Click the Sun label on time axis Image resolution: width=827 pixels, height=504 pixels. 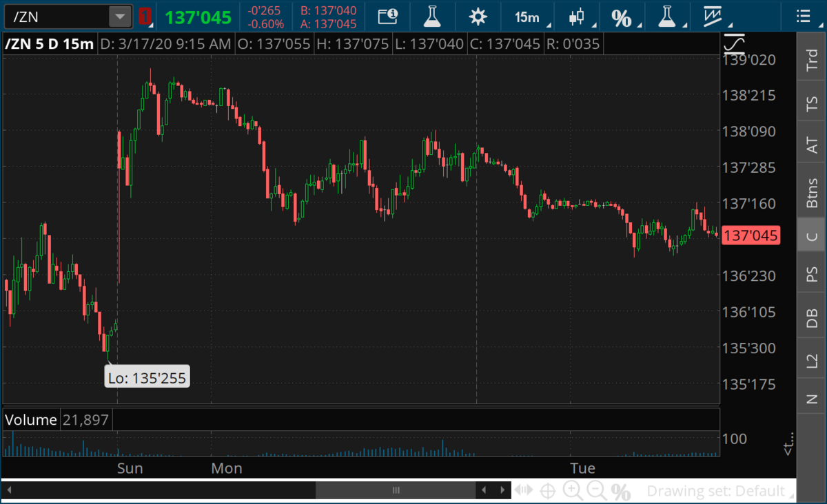130,468
